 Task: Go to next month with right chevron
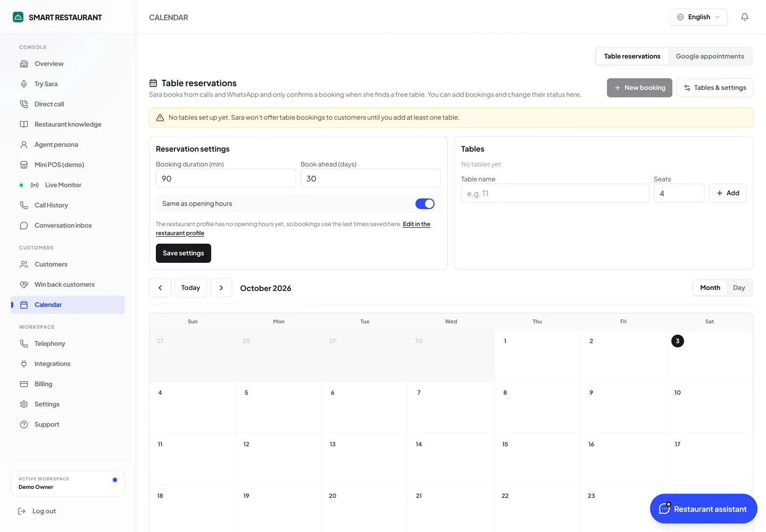pos(221,288)
